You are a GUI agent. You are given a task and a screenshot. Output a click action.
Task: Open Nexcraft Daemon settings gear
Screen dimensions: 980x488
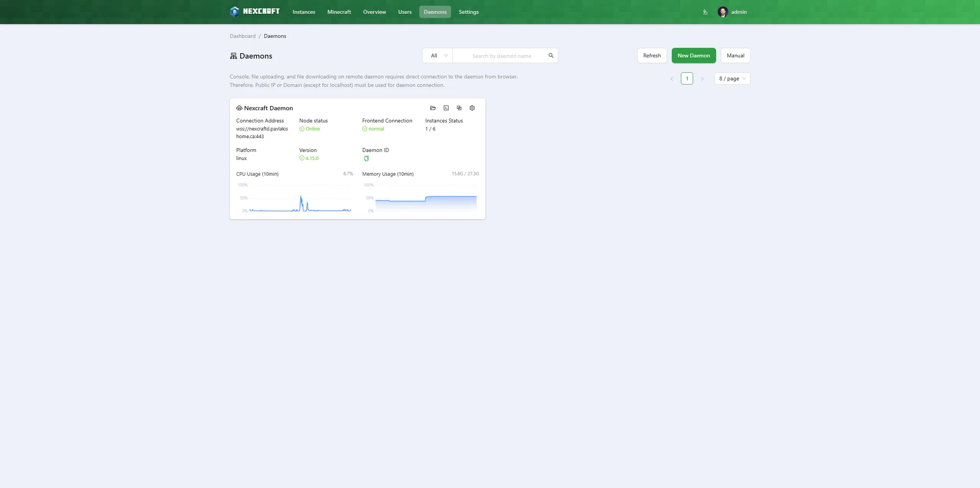point(472,108)
